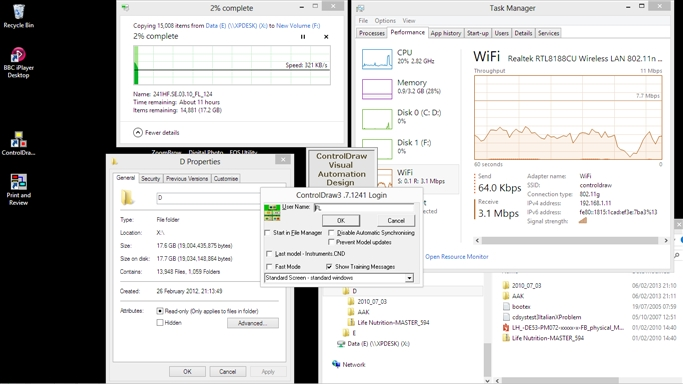Open the Print and Review desktop icon

(x=18, y=189)
